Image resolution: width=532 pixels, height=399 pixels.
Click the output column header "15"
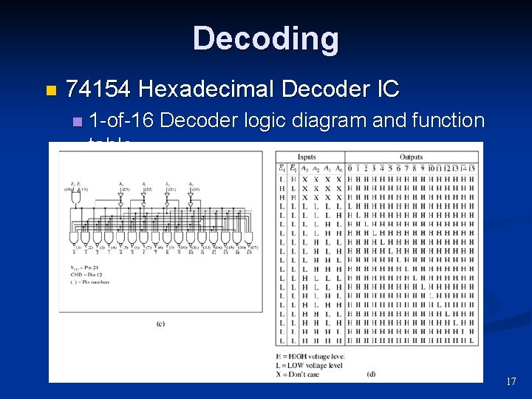[x=471, y=168]
